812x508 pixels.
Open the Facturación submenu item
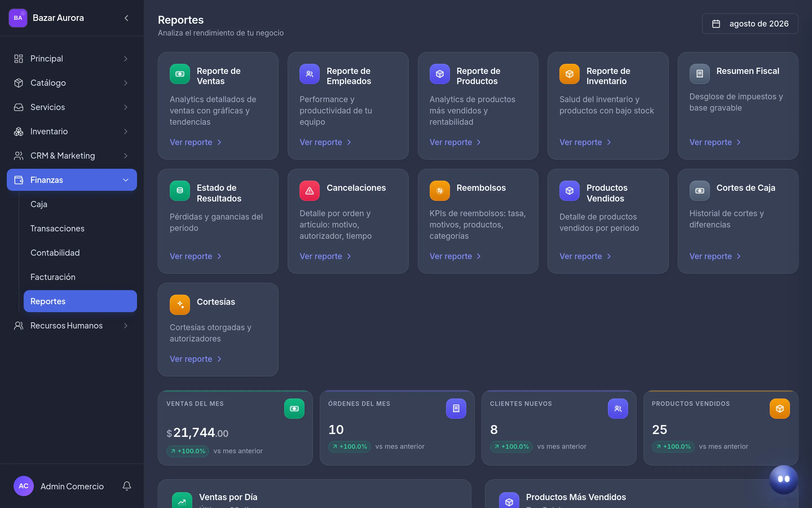coord(80,277)
